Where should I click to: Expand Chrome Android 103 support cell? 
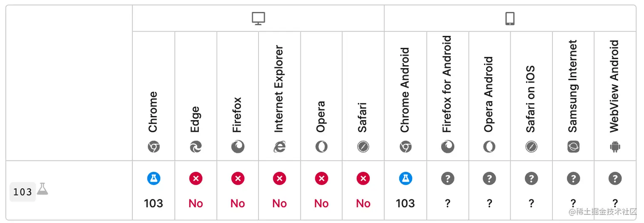pos(405,191)
